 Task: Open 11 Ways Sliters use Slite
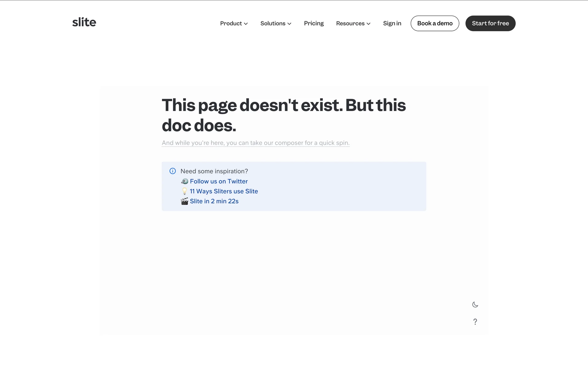[224, 191]
